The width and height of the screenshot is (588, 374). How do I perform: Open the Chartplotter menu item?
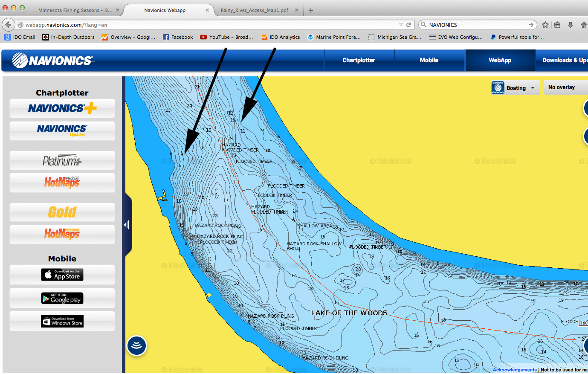(359, 60)
